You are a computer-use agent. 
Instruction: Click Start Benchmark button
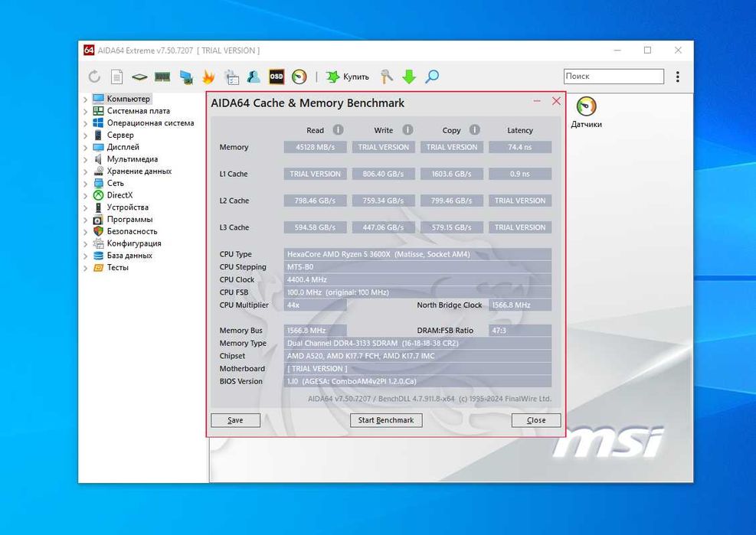point(386,420)
